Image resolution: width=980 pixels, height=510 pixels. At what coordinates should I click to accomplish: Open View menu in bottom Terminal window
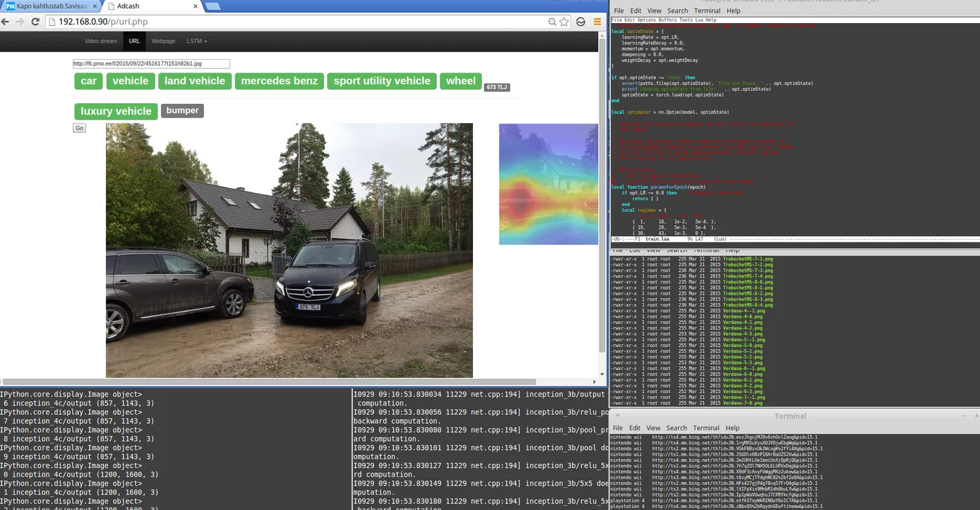pyautogui.click(x=653, y=428)
